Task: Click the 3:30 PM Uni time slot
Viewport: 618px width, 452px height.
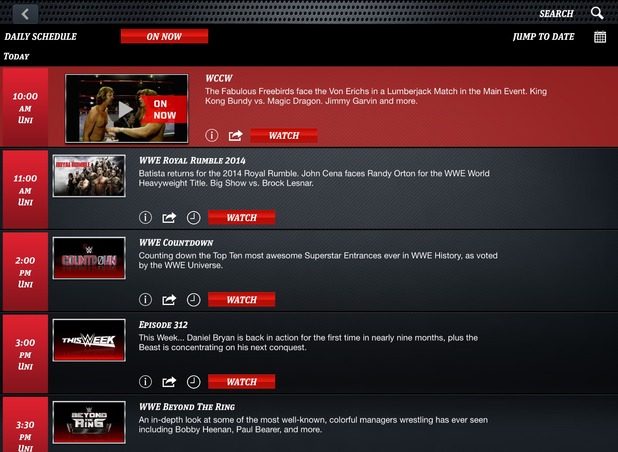Action: (25, 424)
